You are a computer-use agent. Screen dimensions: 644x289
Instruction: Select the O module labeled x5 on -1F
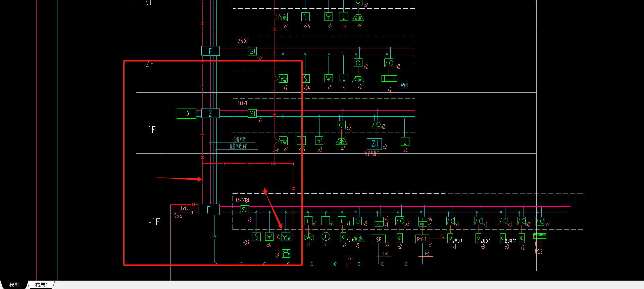click(x=358, y=221)
